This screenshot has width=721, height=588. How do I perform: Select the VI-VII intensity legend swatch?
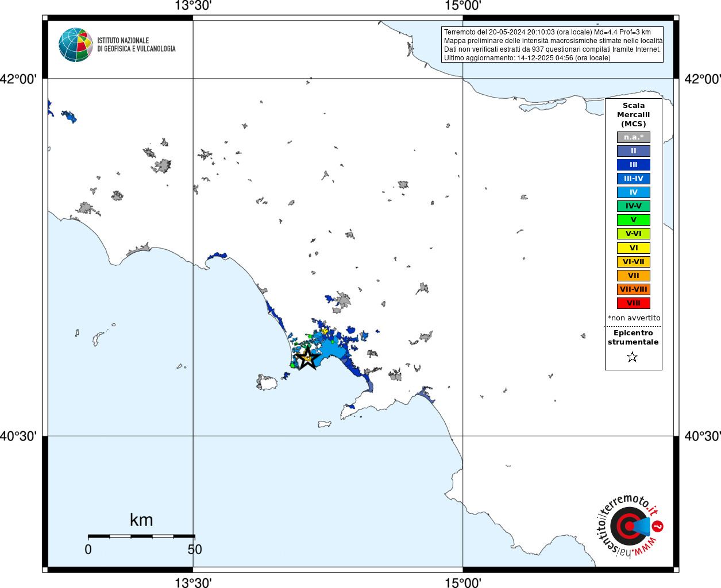tap(634, 262)
